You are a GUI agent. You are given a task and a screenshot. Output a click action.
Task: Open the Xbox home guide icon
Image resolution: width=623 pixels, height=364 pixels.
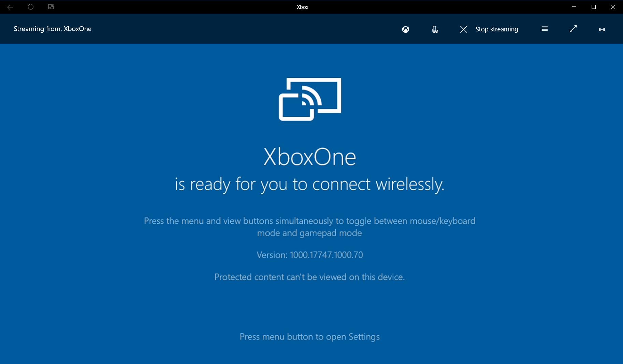click(406, 29)
